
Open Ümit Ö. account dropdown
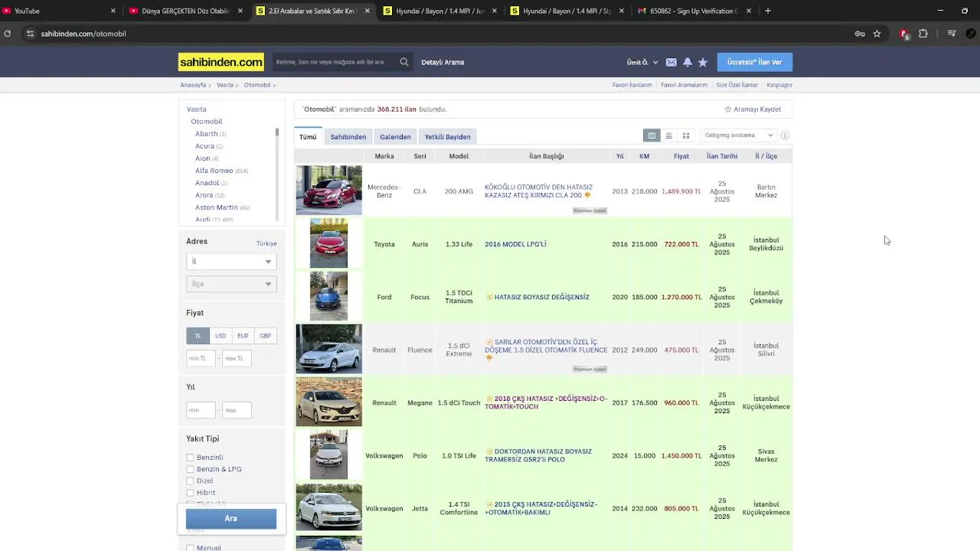(642, 62)
